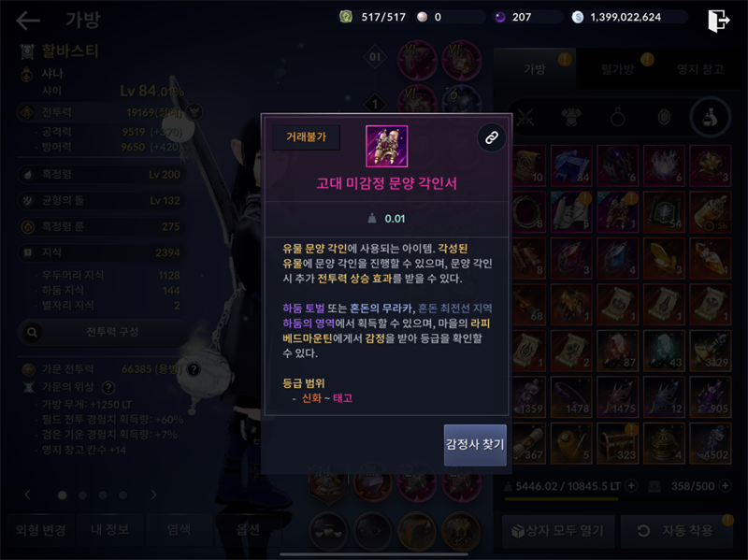The height and width of the screenshot is (560, 748).
Task: Select the potion consumables filter icon
Action: tap(711, 117)
